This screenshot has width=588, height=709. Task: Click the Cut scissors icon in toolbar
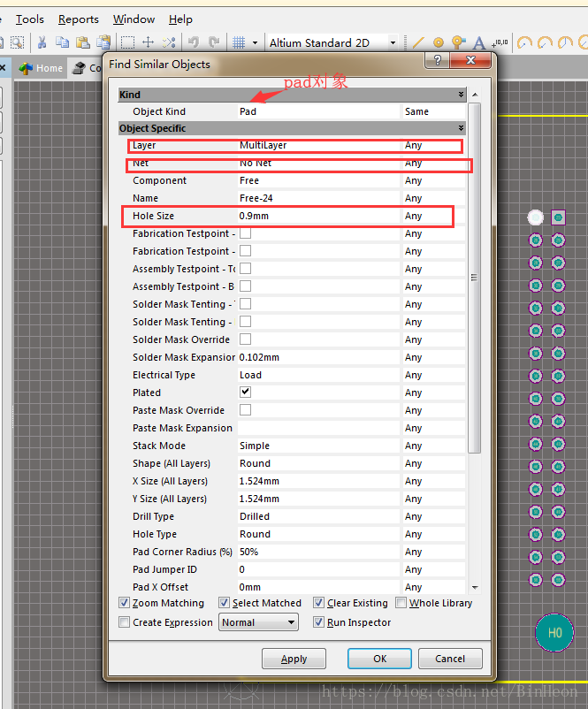pyautogui.click(x=41, y=42)
